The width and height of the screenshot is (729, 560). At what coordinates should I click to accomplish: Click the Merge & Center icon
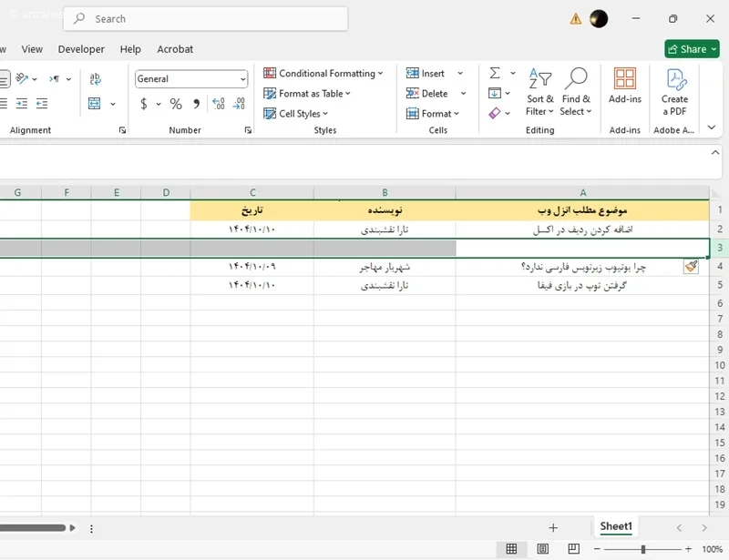point(95,103)
